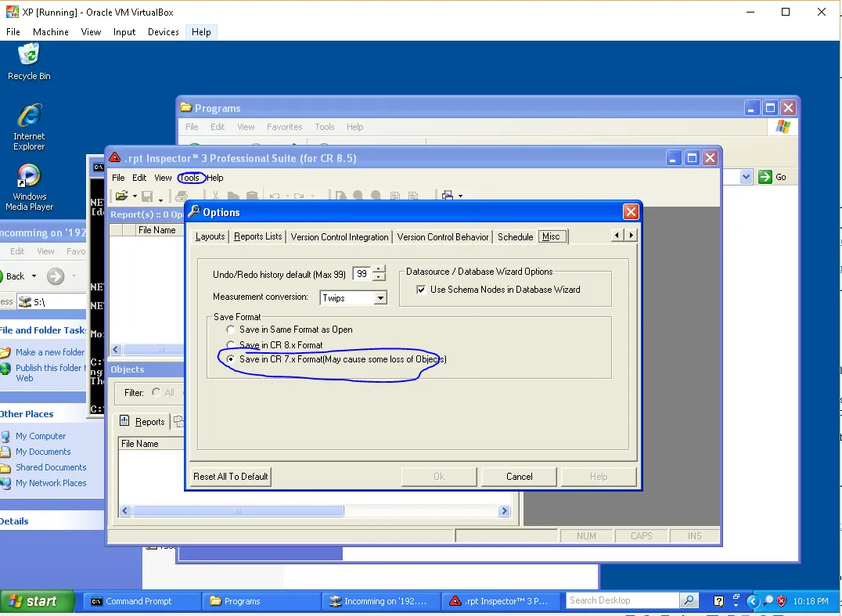Switch to the Layouts tab
The width and height of the screenshot is (842, 616).
210,237
